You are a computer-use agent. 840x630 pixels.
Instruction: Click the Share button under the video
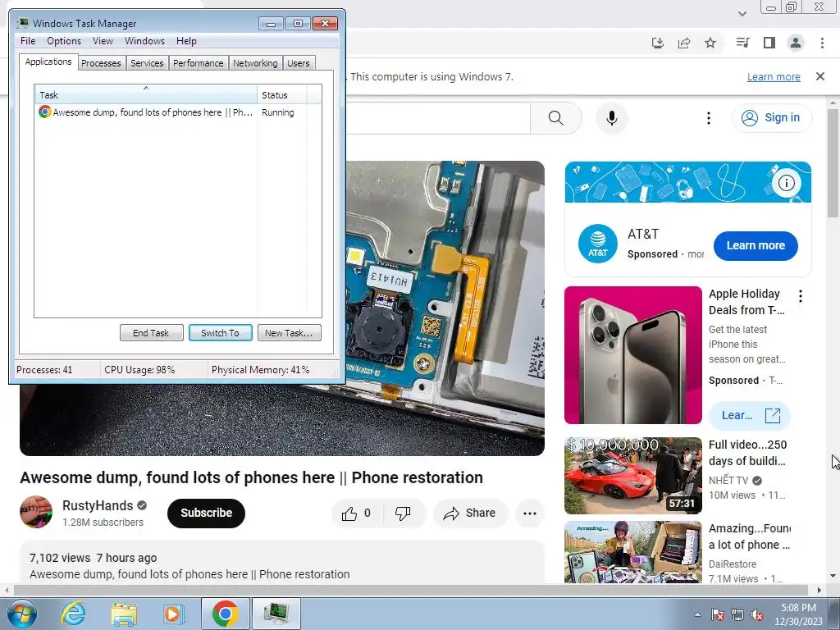[x=470, y=514]
